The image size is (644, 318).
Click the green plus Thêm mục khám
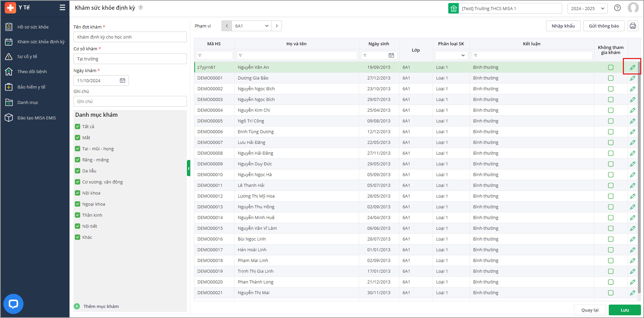[x=77, y=306]
